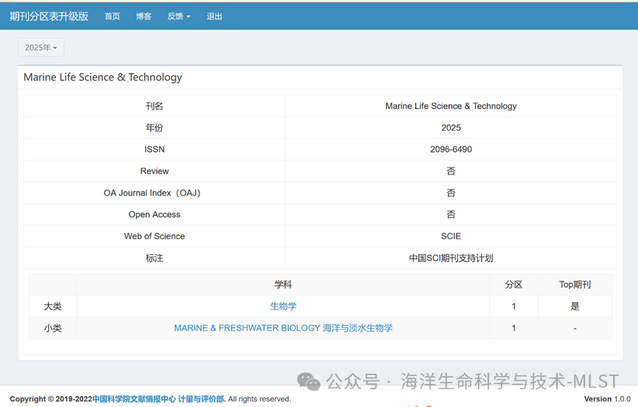Click the Top期刊 column header
Screen dimensions: 638x407
point(574,284)
